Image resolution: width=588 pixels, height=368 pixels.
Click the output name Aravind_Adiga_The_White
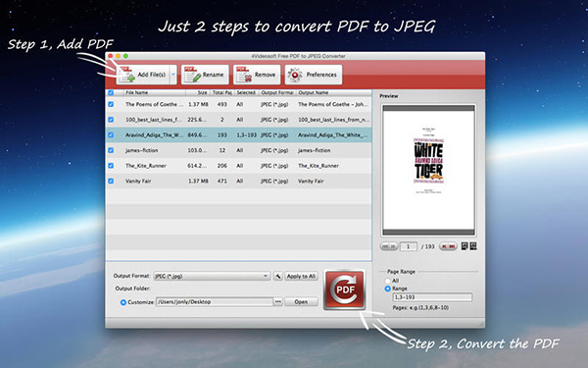tap(333, 134)
